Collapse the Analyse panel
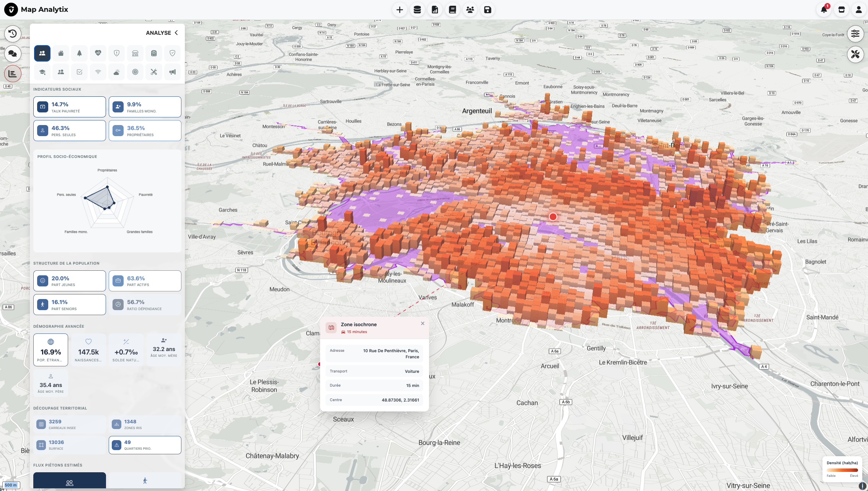The height and width of the screenshot is (491, 868). pos(176,33)
